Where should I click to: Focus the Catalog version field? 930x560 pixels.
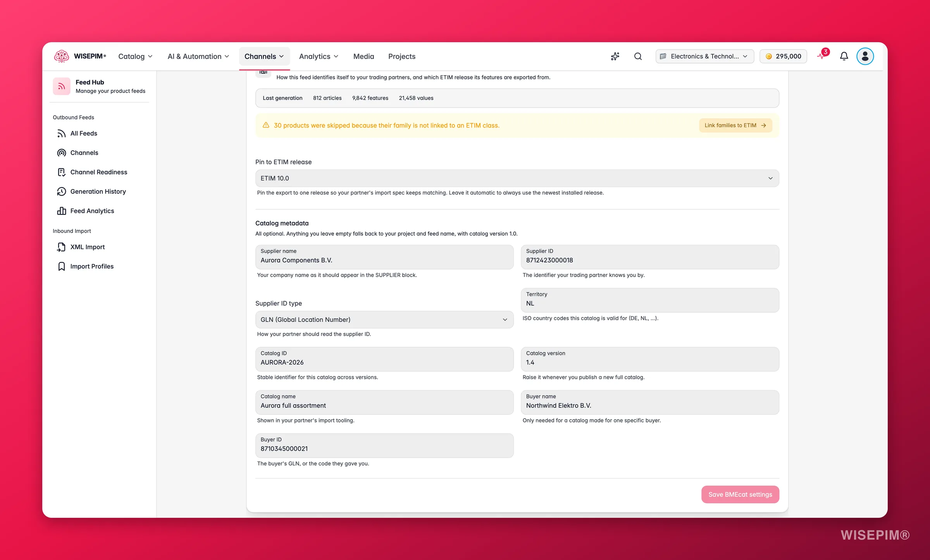pyautogui.click(x=650, y=359)
